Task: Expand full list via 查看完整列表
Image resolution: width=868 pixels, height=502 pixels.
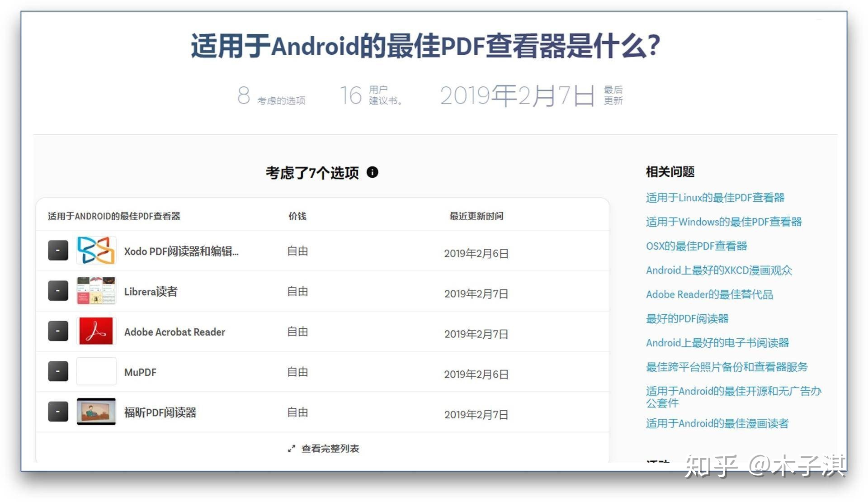Action: 330,449
